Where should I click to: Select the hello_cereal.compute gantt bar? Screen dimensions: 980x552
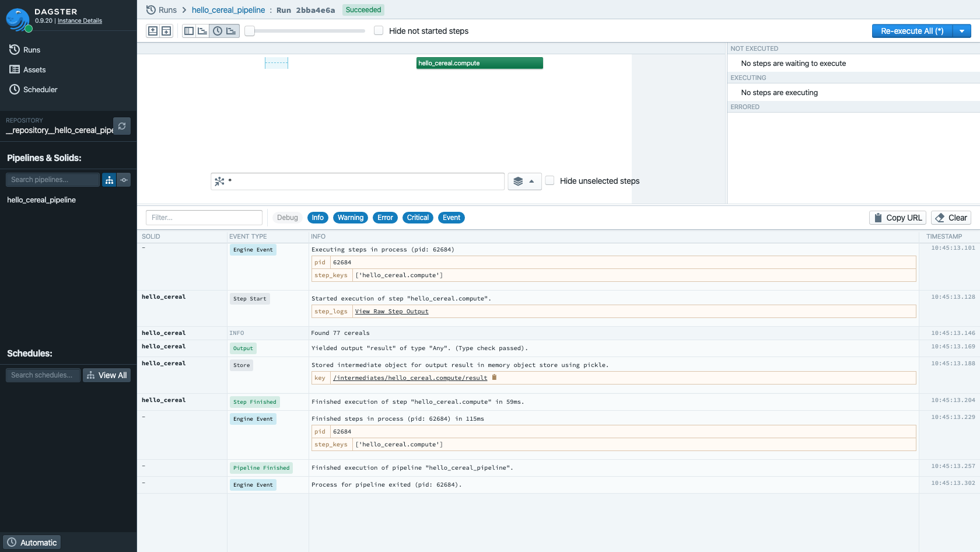click(480, 63)
